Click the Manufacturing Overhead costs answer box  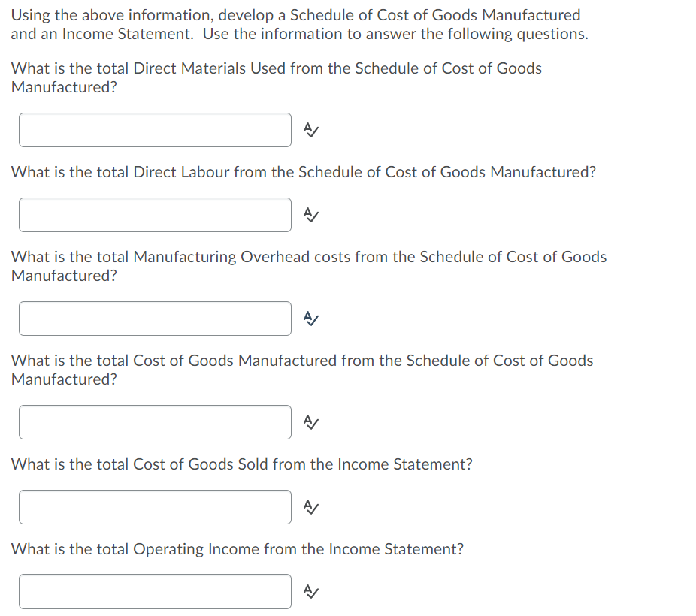(155, 319)
